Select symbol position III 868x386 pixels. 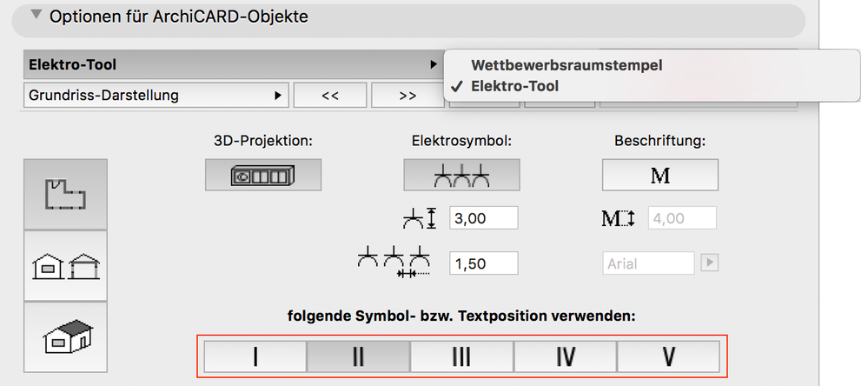[461, 356]
